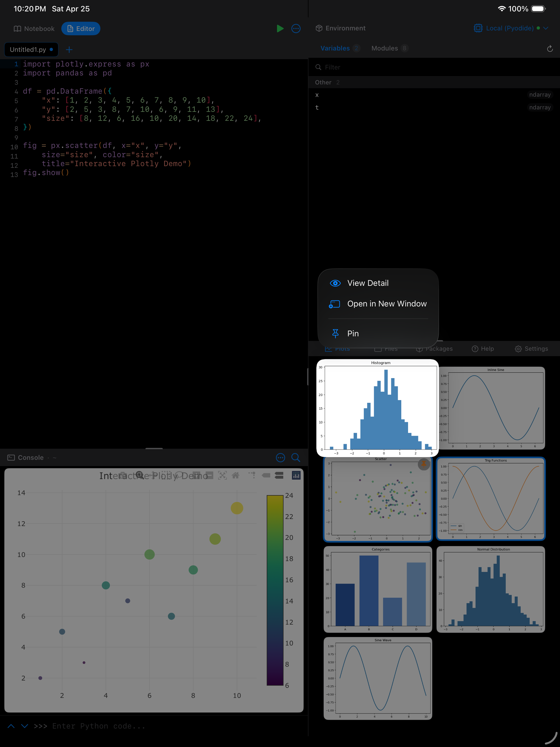Image resolution: width=560 pixels, height=747 pixels.
Task: Run the script with the green play button
Action: 280,29
